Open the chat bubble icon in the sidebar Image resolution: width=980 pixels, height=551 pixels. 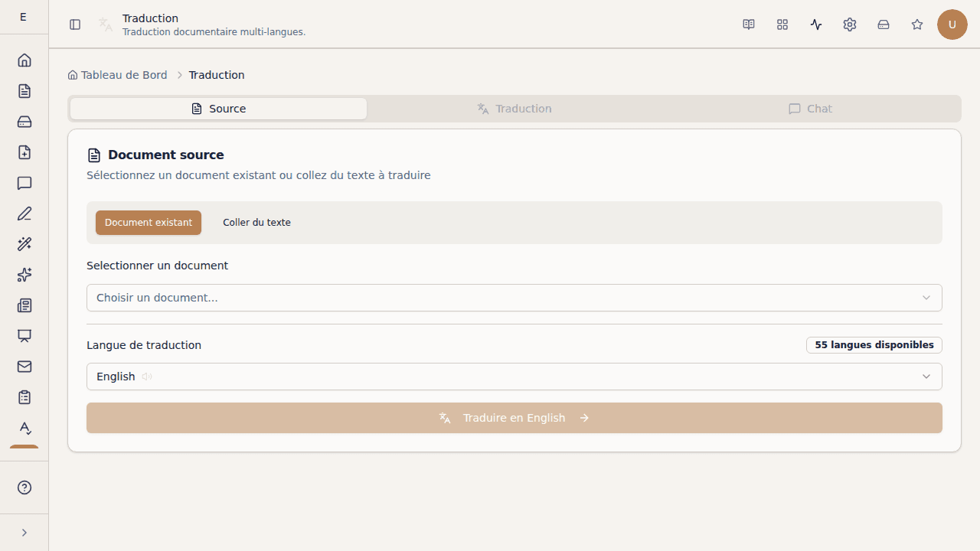pos(24,183)
